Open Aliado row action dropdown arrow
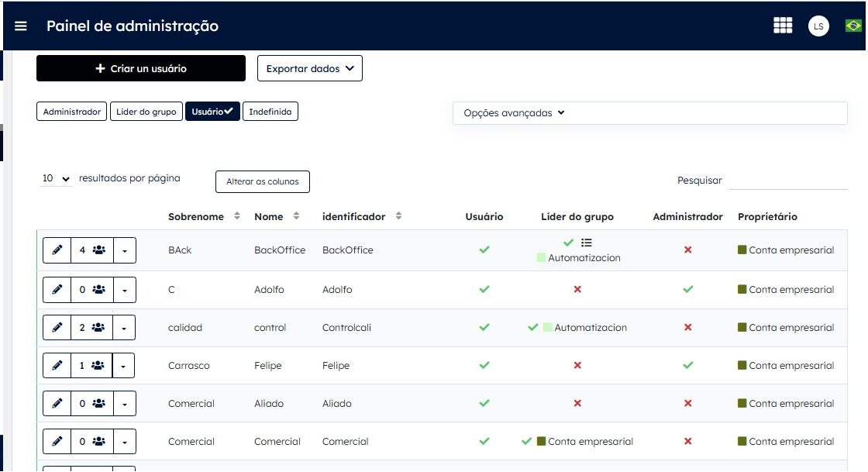Viewport: 868px width, 472px height. pos(125,403)
